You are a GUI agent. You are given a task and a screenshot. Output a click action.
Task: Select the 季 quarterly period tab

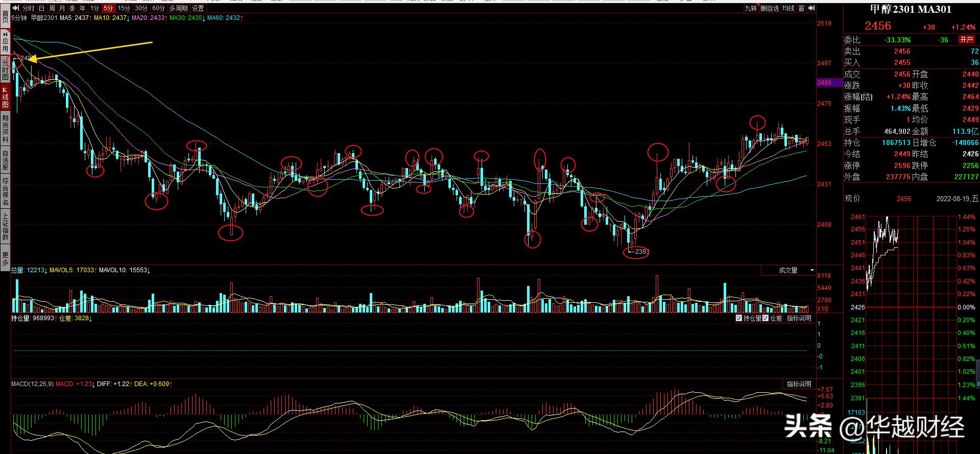[x=73, y=8]
